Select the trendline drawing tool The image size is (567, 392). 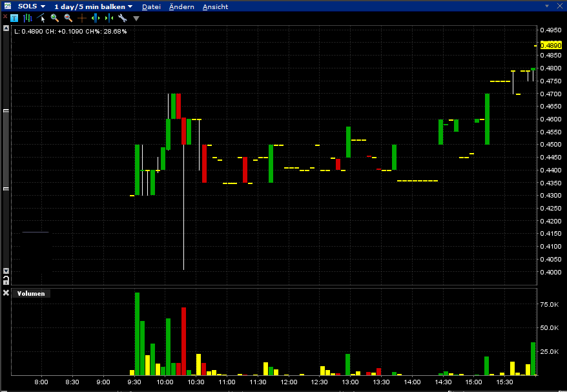pyautogui.click(x=41, y=18)
